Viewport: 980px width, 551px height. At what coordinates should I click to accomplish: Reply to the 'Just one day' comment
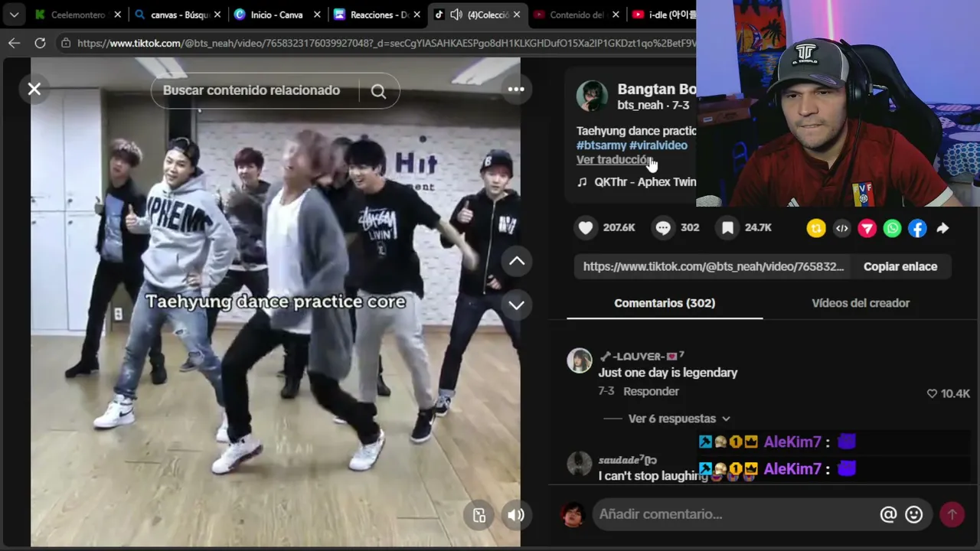point(651,391)
